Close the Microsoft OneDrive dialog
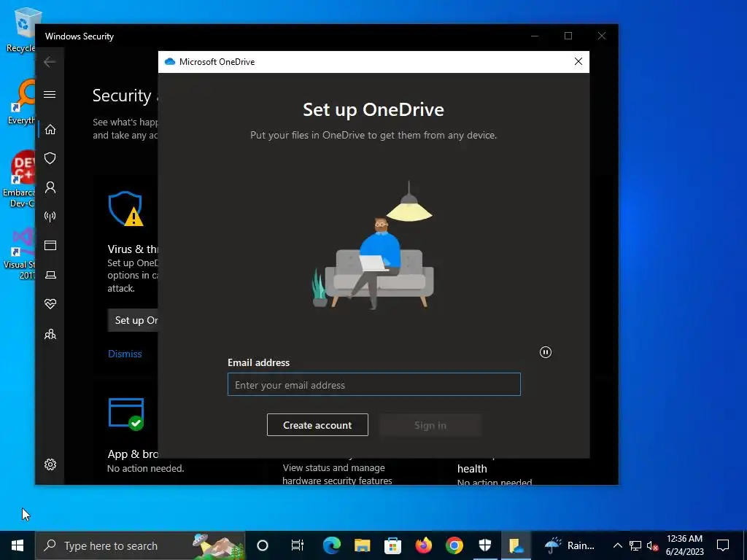The width and height of the screenshot is (747, 560). (x=578, y=61)
